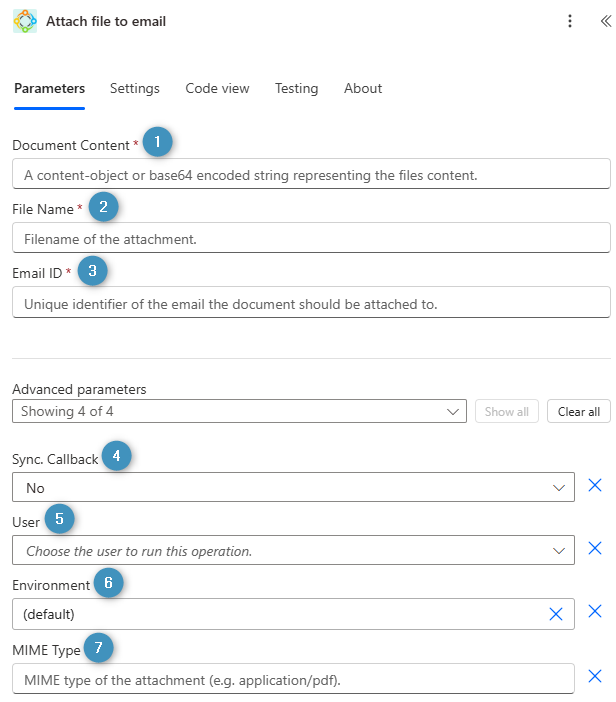Expand the Advanced parameters Showing 4 of 4 dropdown

[455, 411]
